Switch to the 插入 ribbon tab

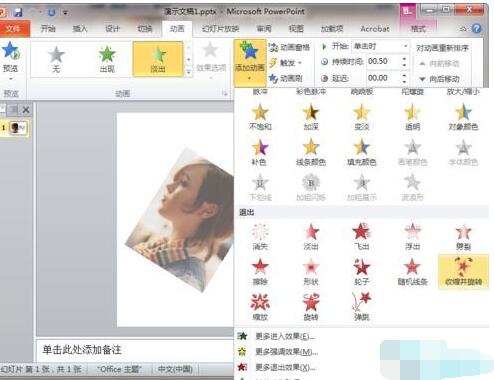point(80,29)
